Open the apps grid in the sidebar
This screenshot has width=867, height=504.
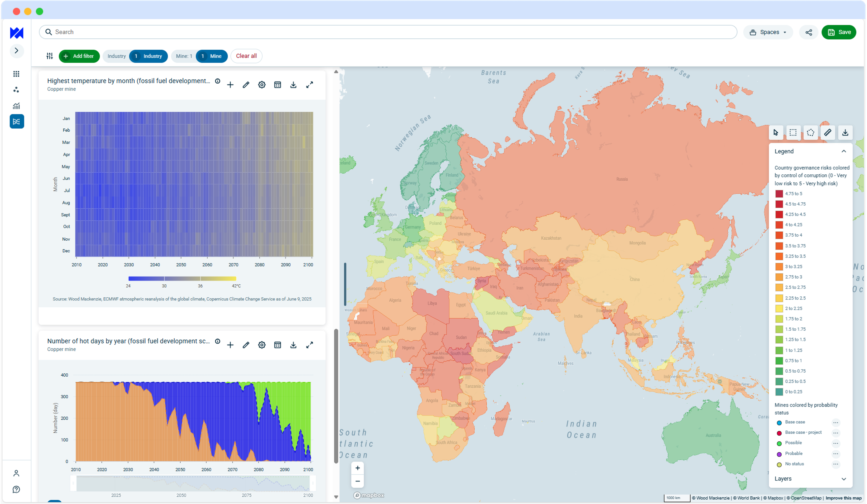tap(16, 74)
